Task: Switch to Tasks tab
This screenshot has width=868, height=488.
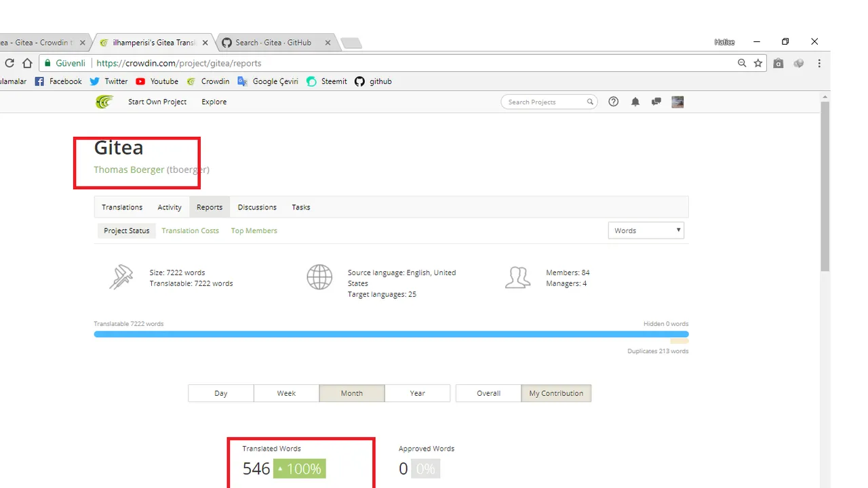Action: (x=301, y=207)
